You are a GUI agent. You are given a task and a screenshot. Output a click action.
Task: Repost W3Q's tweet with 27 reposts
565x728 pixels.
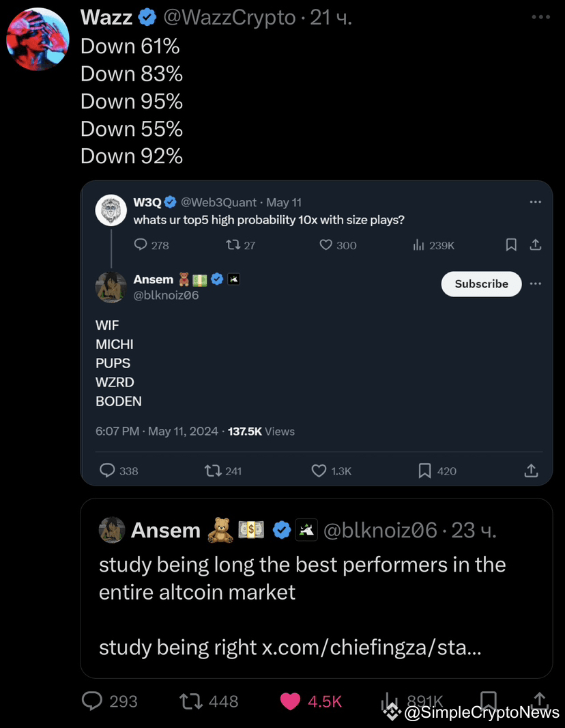tap(231, 245)
